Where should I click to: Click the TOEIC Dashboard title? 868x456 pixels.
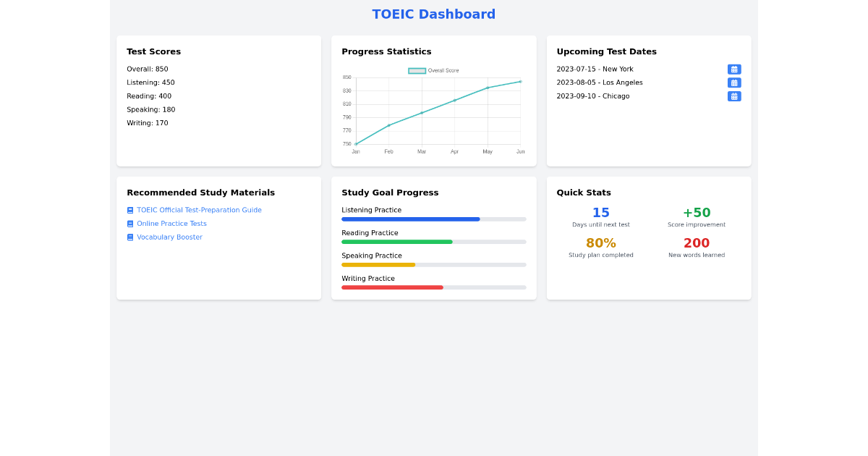pyautogui.click(x=433, y=14)
